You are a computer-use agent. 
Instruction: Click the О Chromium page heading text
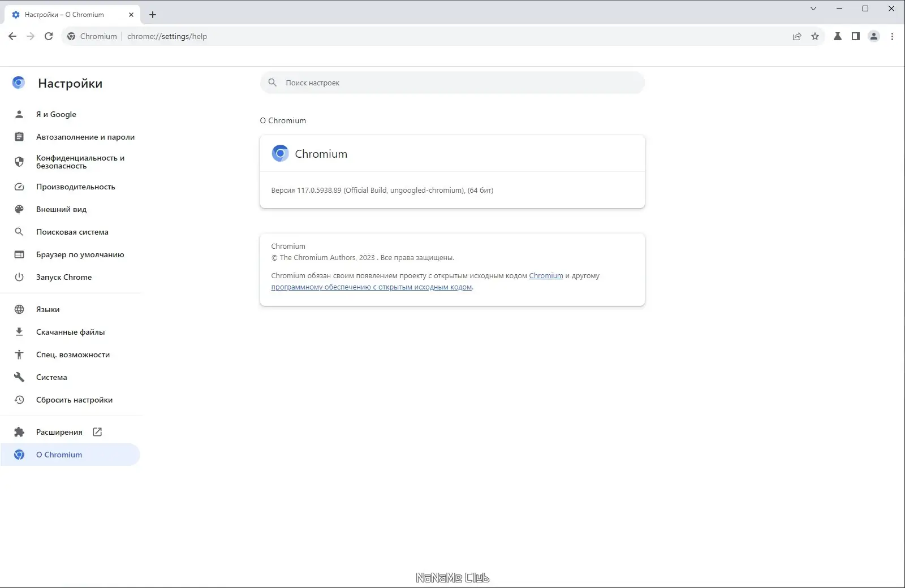coord(283,120)
